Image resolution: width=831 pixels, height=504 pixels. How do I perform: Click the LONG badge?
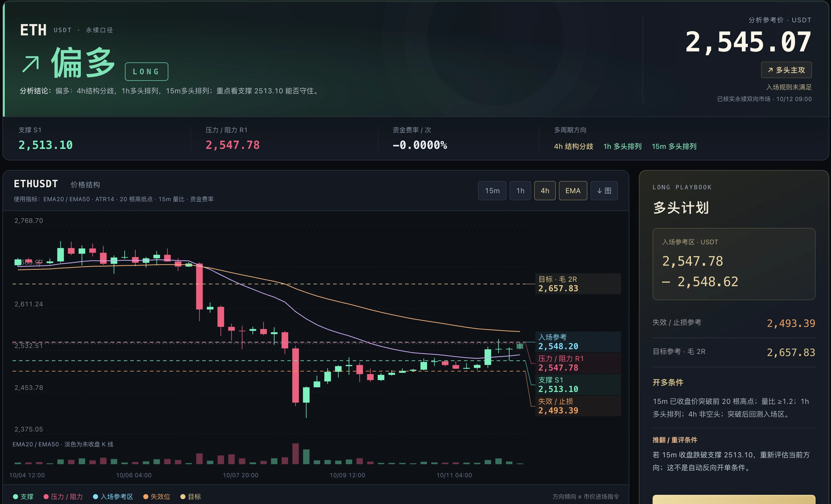(x=146, y=71)
